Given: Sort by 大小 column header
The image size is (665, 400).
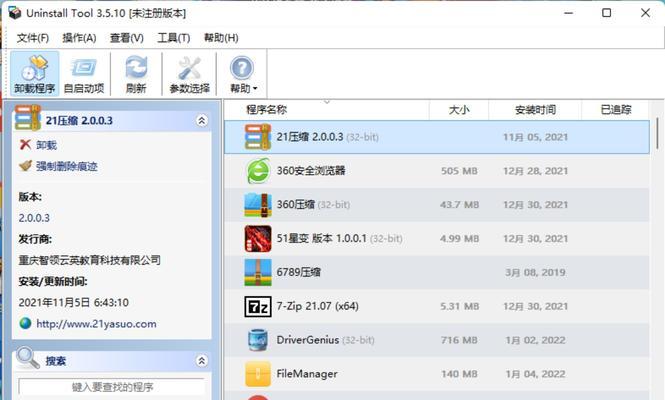Looking at the screenshot, I should (x=459, y=110).
